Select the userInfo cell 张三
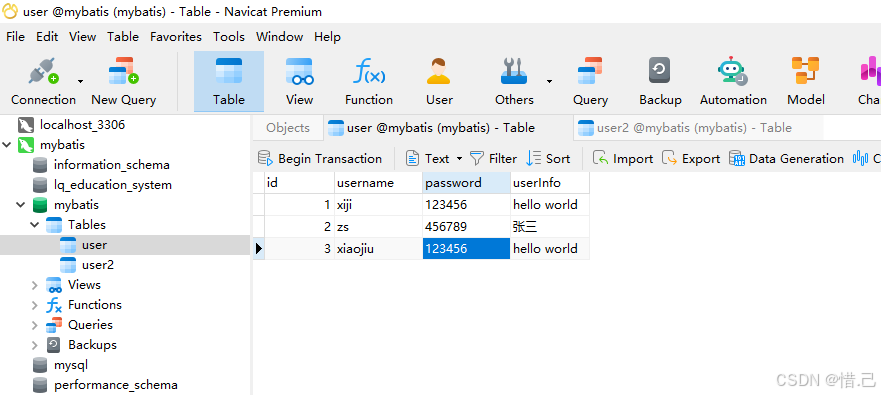This screenshot has width=881, height=395. (x=550, y=227)
